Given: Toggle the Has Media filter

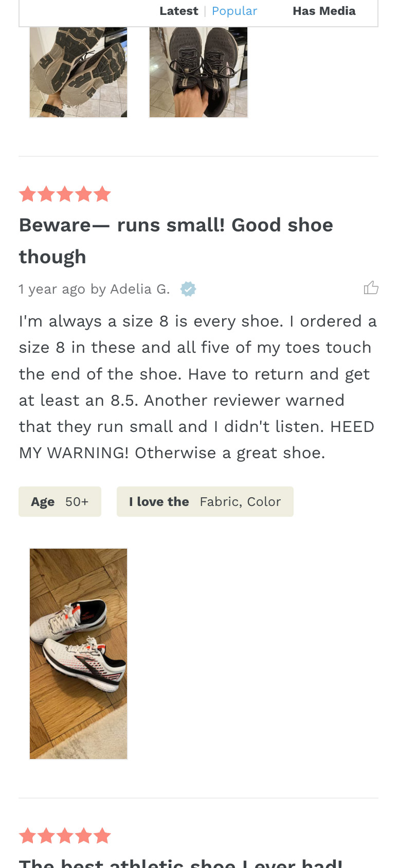Looking at the screenshot, I should (324, 11).
